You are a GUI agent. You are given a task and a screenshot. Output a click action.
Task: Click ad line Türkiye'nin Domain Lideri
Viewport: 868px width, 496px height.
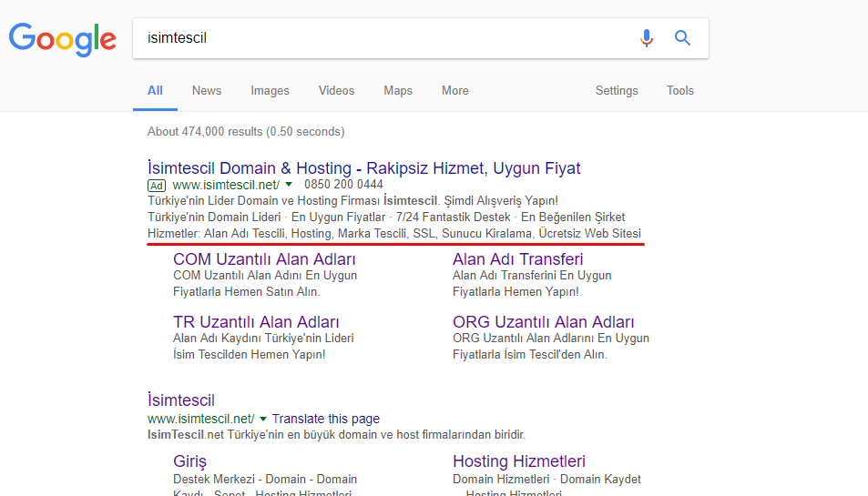[386, 218]
